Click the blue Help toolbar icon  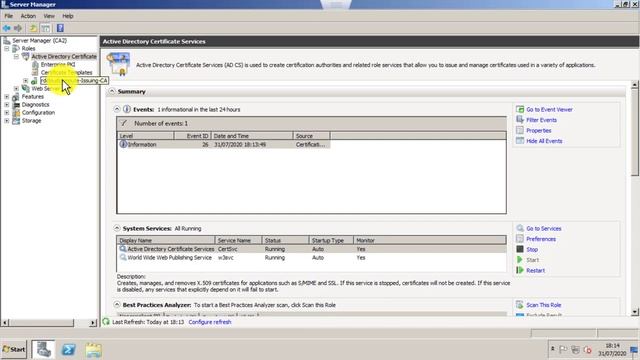(60, 28)
